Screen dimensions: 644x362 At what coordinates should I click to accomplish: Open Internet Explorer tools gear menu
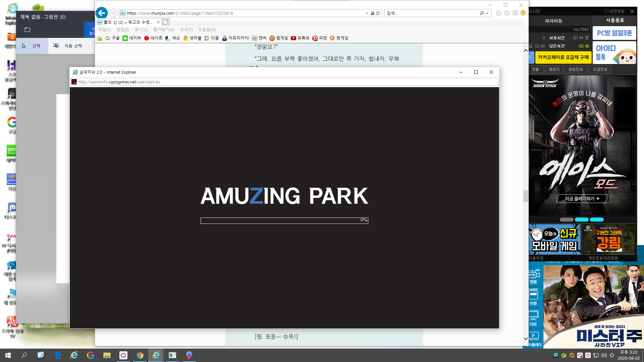(x=515, y=13)
